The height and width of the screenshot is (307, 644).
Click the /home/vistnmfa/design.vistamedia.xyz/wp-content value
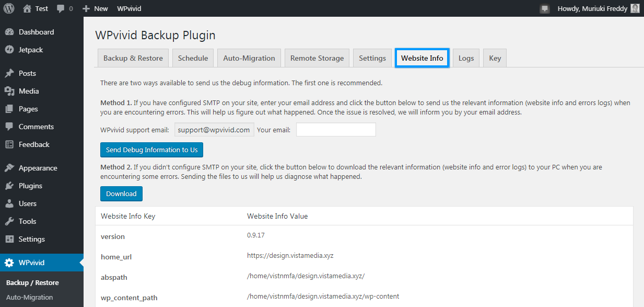coord(323,296)
